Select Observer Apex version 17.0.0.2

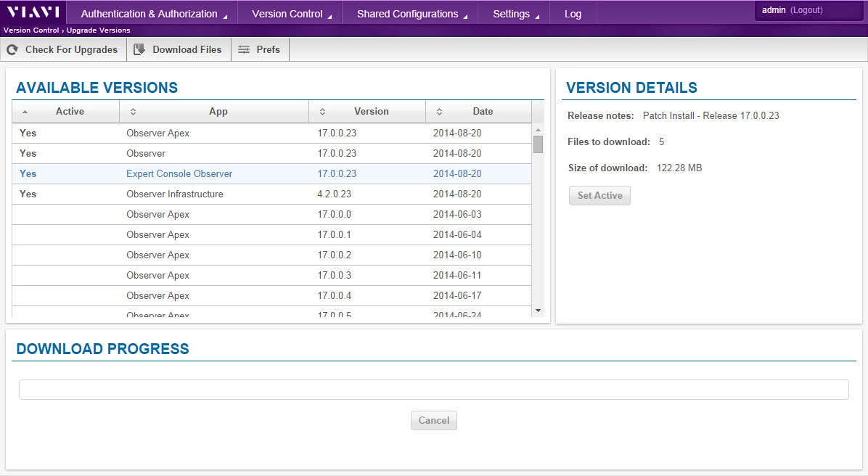pyautogui.click(x=272, y=255)
